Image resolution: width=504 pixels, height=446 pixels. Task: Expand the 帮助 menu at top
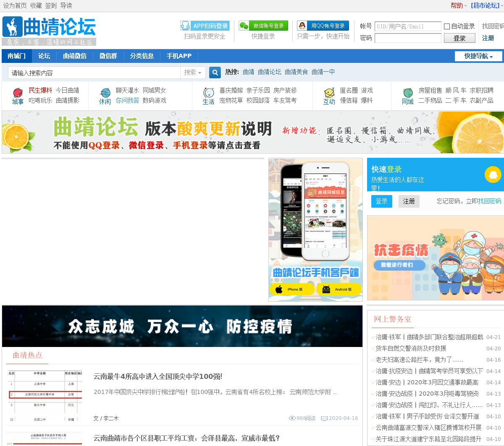point(459,5)
